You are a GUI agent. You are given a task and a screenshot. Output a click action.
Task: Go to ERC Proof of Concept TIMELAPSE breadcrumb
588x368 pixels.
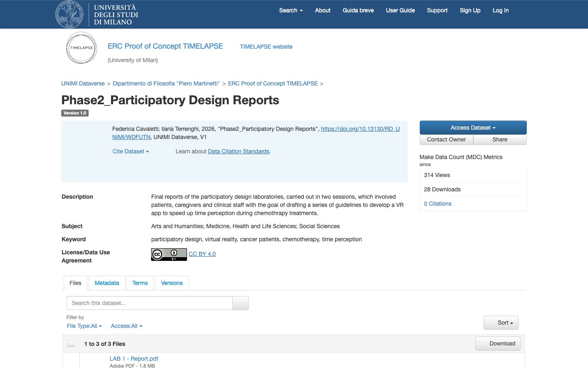[273, 83]
